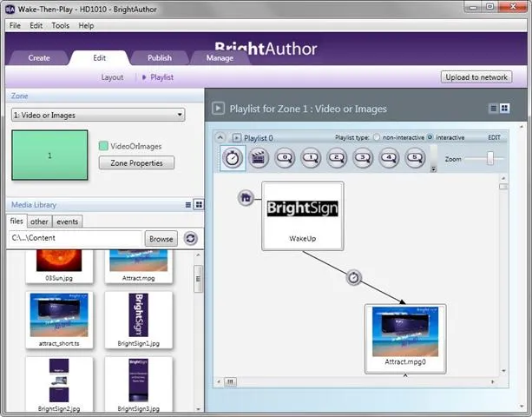Click the play preview icon in playlist header
532x417 pixels.
point(218,109)
